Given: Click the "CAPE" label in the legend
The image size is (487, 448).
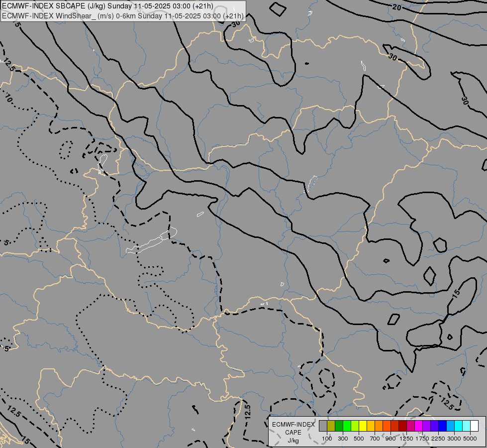Looking at the screenshot, I should tap(293, 433).
